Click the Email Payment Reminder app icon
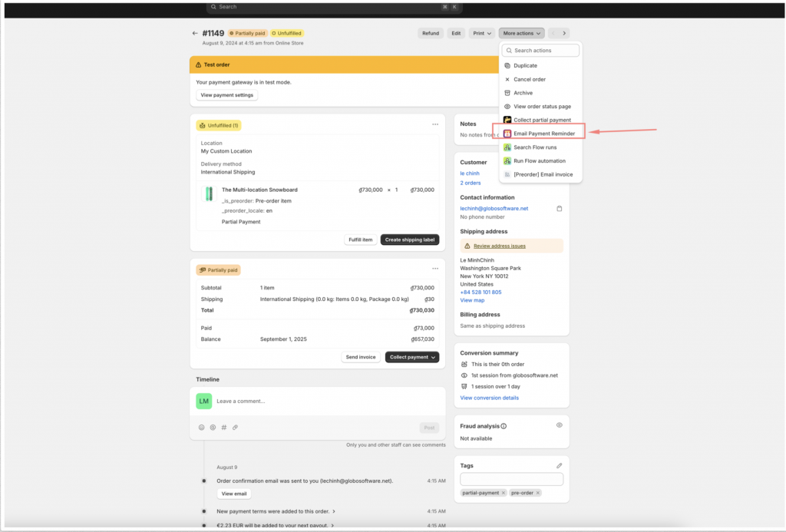 pos(507,133)
